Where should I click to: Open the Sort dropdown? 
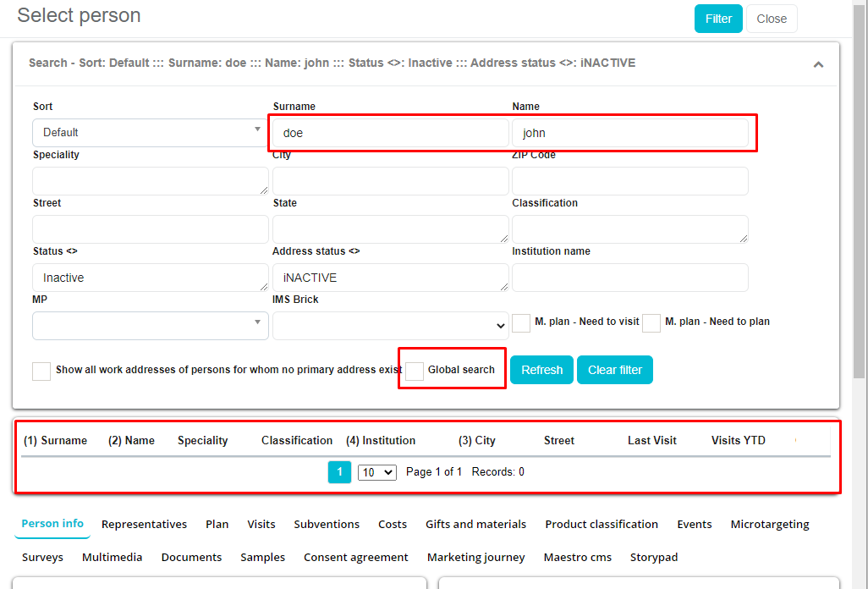pos(150,133)
